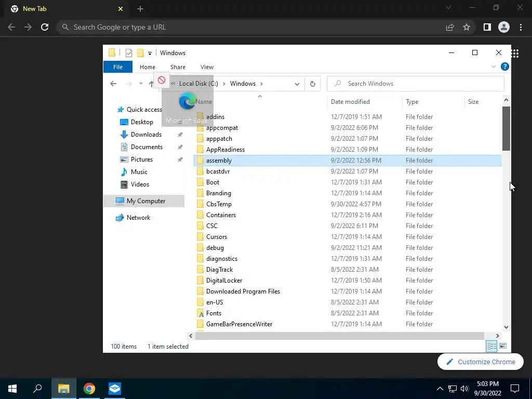Select Desktop in the navigation pane
The height and width of the screenshot is (399, 532).
click(142, 122)
